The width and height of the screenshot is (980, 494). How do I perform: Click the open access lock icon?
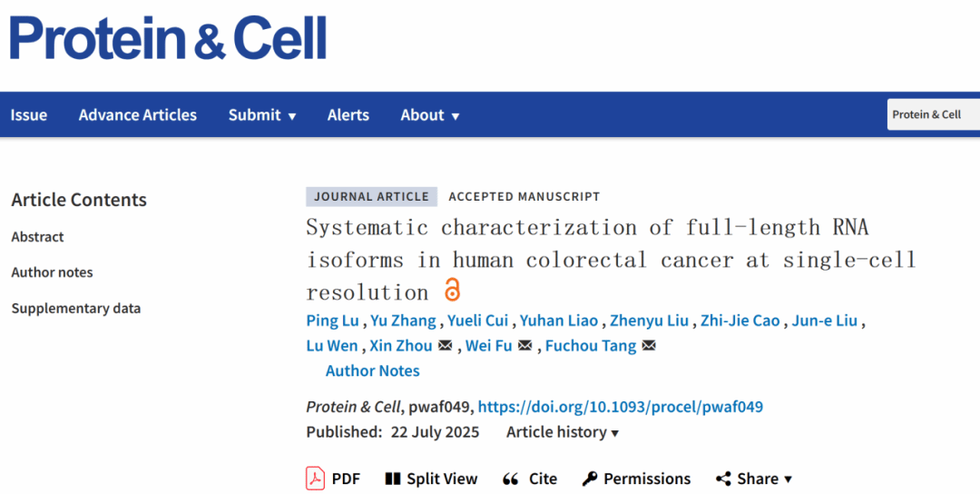click(452, 291)
